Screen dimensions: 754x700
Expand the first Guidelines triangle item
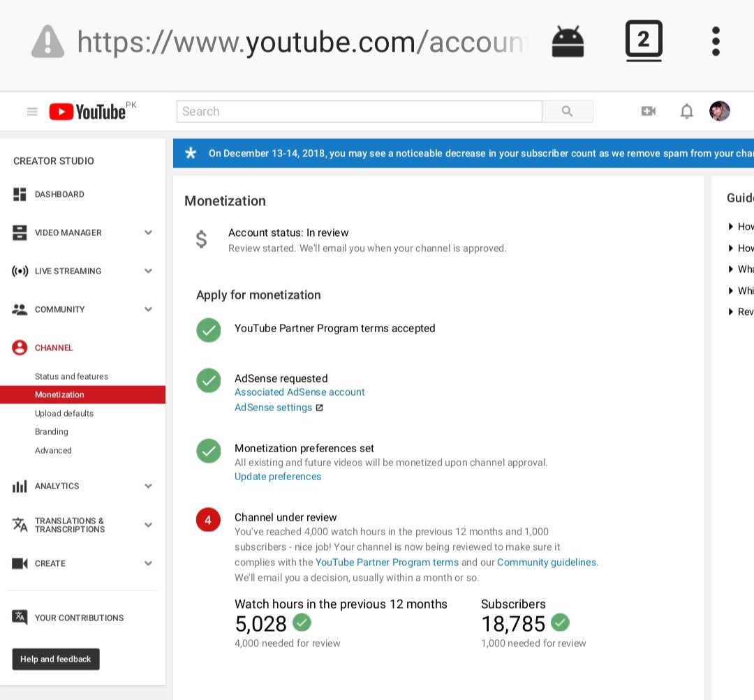[731, 226]
